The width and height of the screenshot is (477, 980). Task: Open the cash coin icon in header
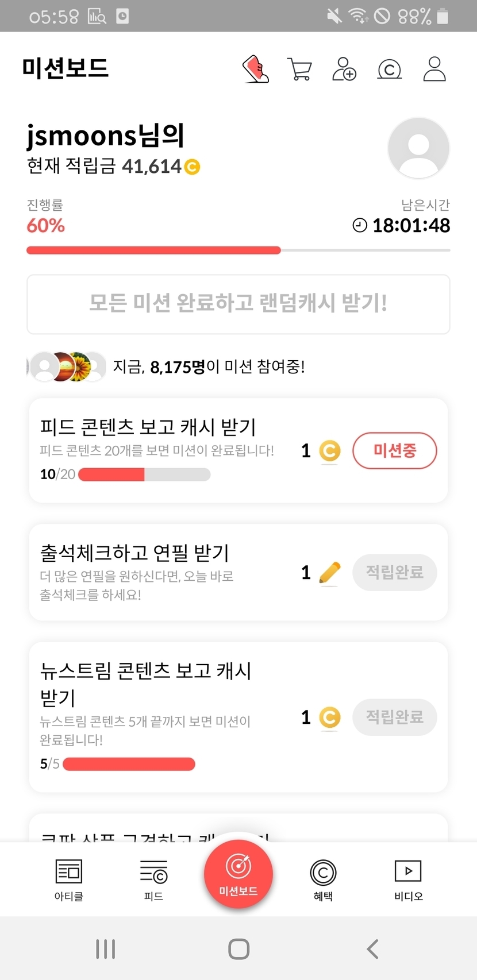389,70
